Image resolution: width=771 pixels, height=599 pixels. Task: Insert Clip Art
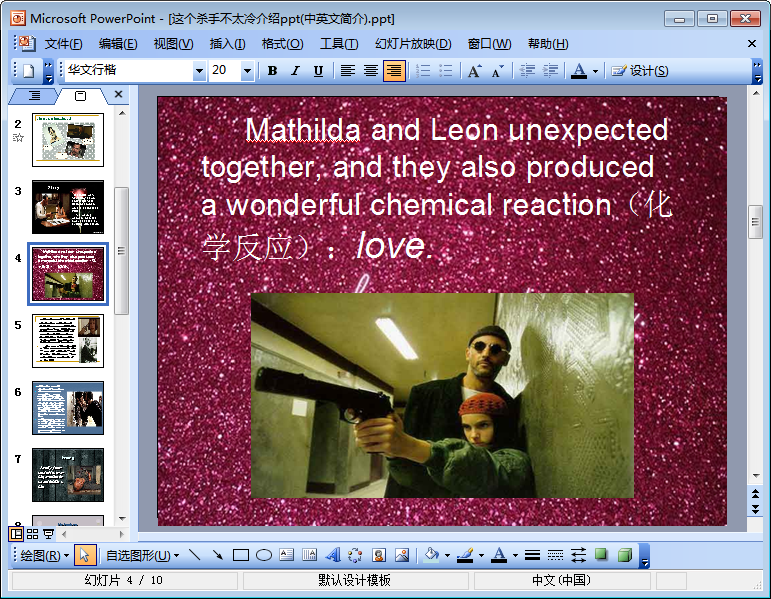pyautogui.click(x=379, y=555)
